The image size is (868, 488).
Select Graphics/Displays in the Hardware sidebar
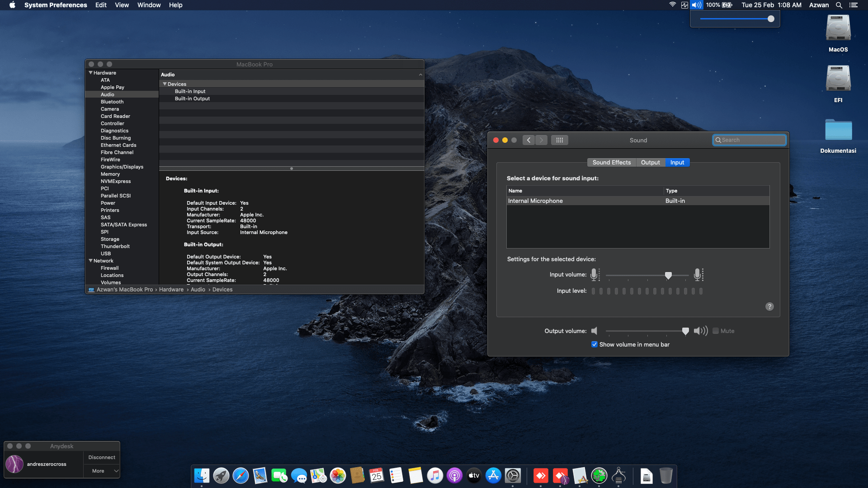(x=122, y=167)
